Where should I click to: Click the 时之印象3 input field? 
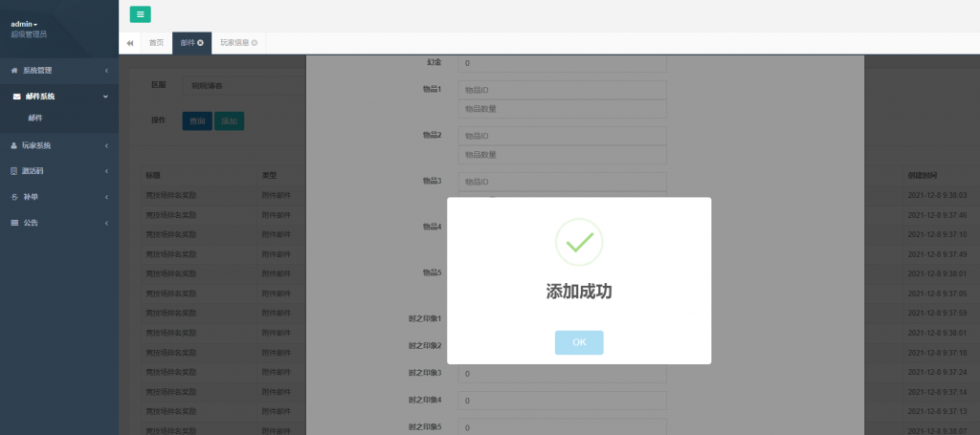562,373
